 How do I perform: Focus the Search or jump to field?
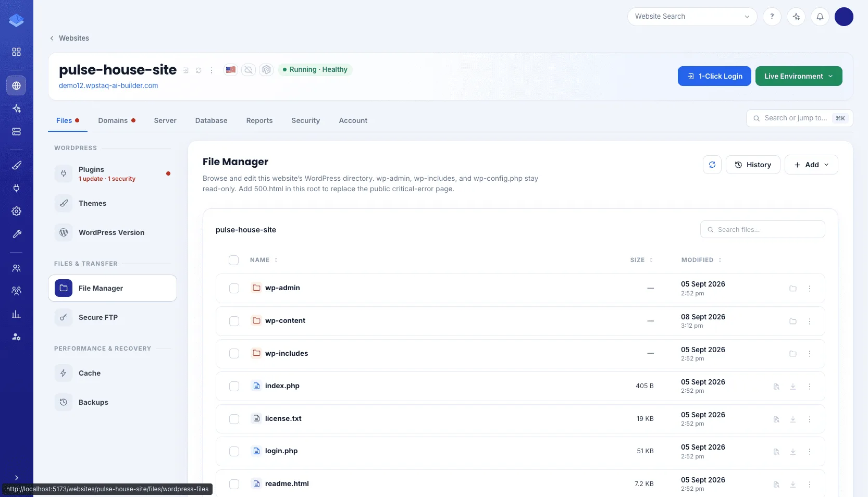coord(800,118)
